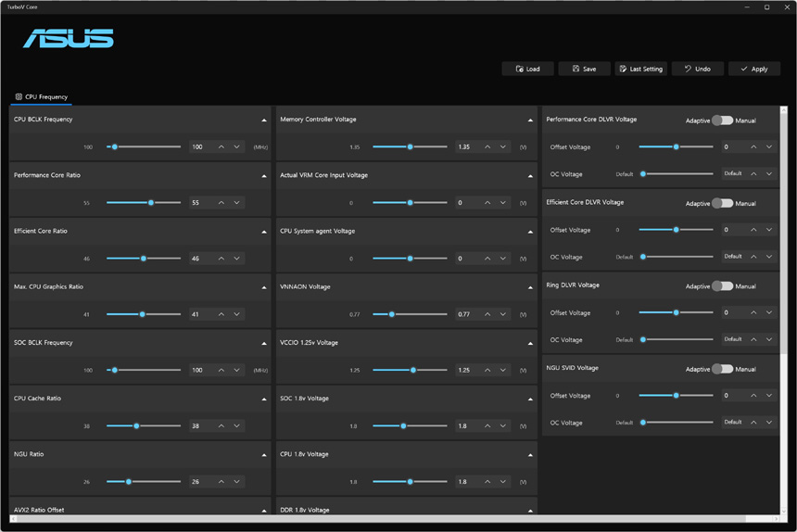Select the CPU Frequency tab
Screen dimensions: 797x532
pyautogui.click(x=42, y=96)
